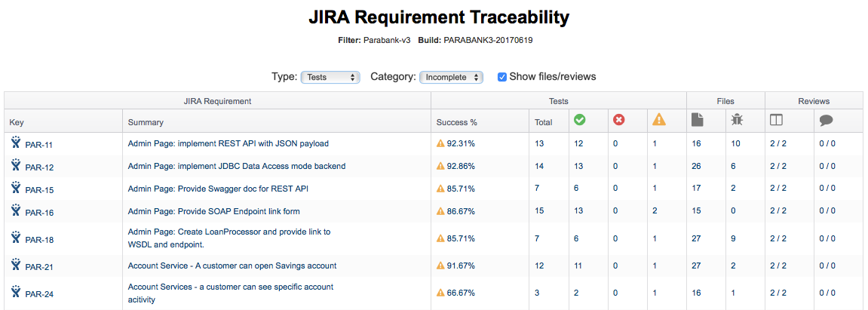Open the Type dropdown showing Tests
This screenshot has height=310, width=868.
pos(330,78)
